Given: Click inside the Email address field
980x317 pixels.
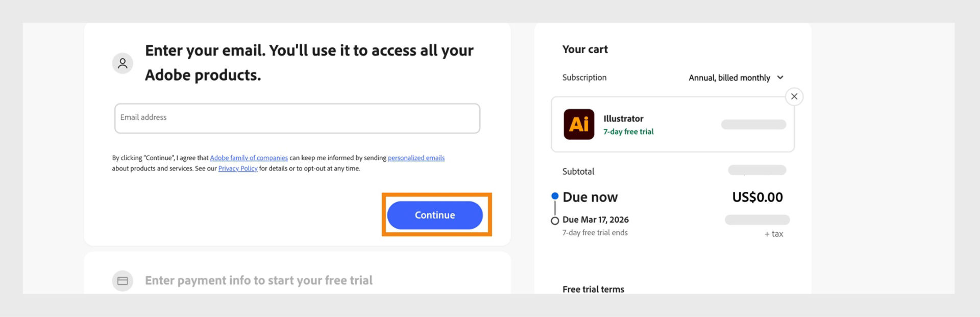Looking at the screenshot, I should (297, 117).
